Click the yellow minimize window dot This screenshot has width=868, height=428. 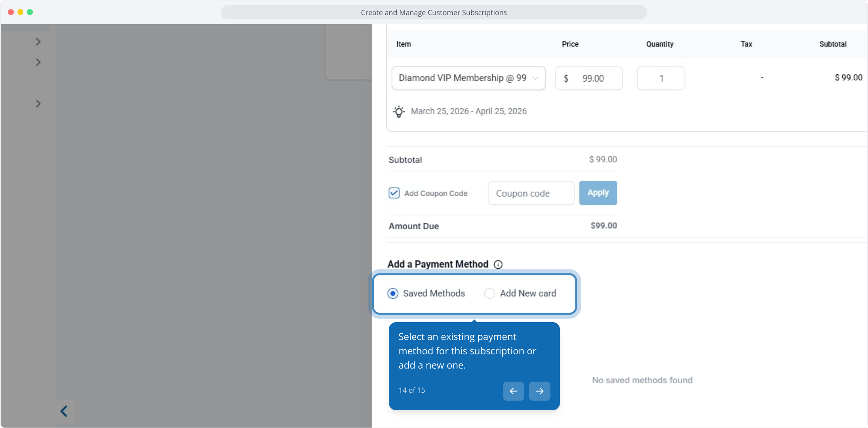tap(20, 12)
